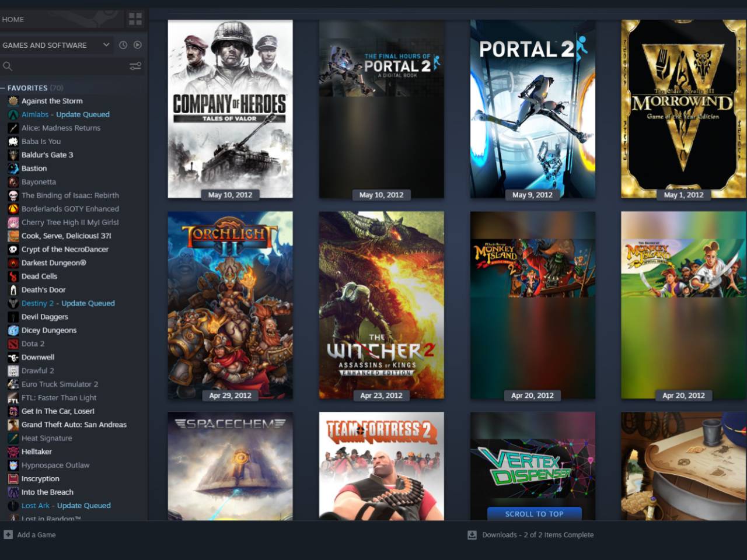Click the Add a Game plus icon
This screenshot has height=560, width=747.
click(8, 534)
